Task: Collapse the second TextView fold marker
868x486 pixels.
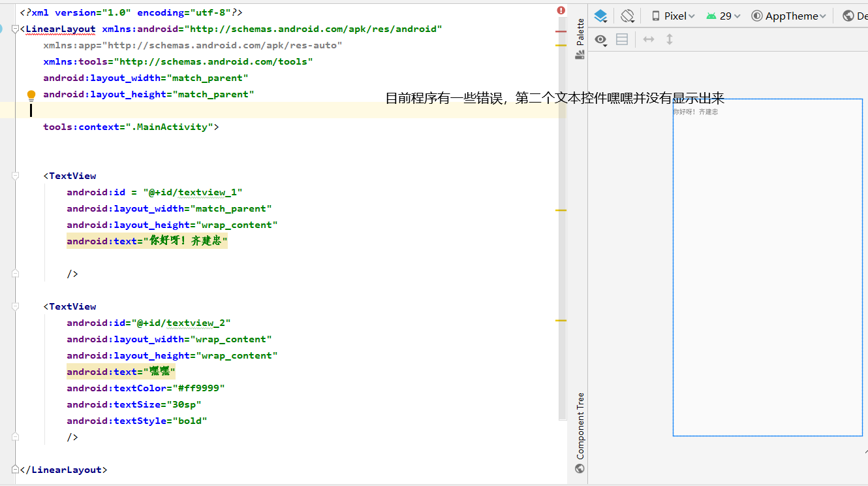Action: [15, 306]
